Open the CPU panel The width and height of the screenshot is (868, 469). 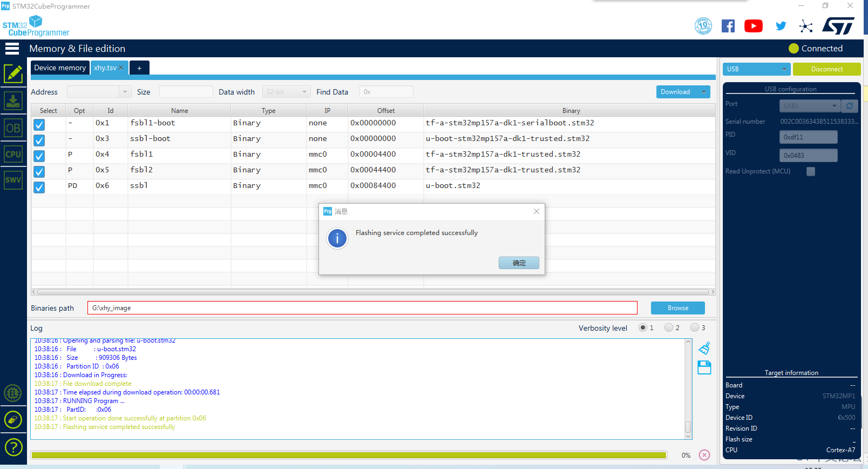pyautogui.click(x=13, y=154)
